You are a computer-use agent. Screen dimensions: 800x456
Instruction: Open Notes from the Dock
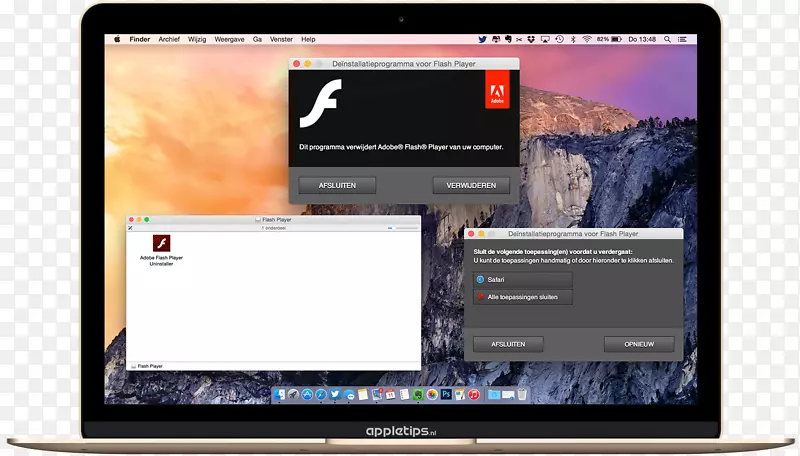(x=363, y=395)
